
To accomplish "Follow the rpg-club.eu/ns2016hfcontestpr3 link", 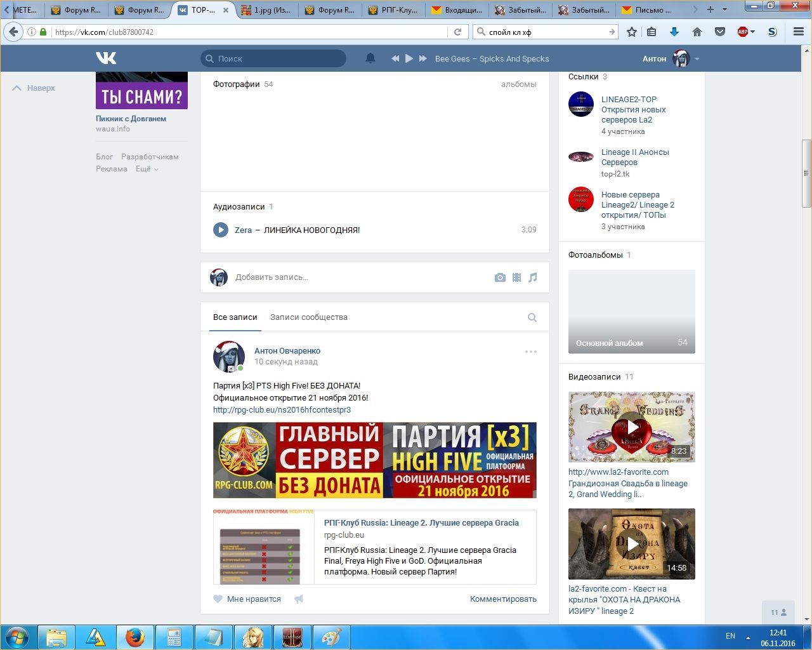I will point(282,410).
